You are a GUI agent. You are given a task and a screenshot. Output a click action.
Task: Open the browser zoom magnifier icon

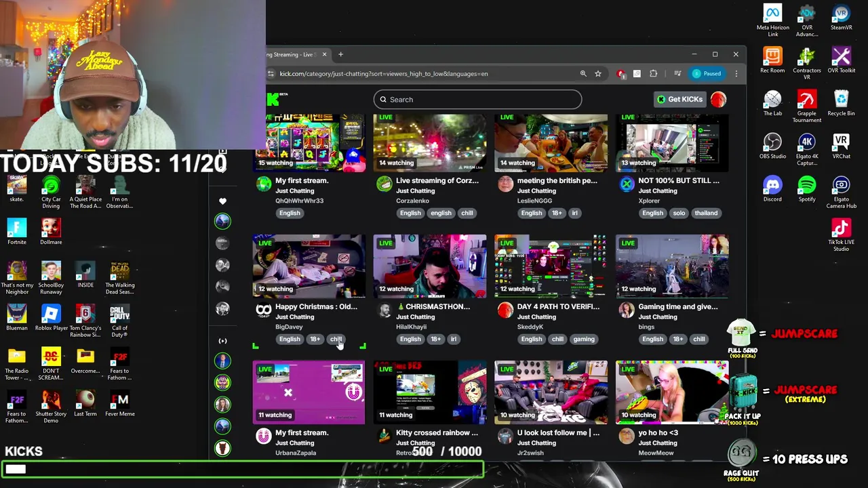pyautogui.click(x=583, y=74)
